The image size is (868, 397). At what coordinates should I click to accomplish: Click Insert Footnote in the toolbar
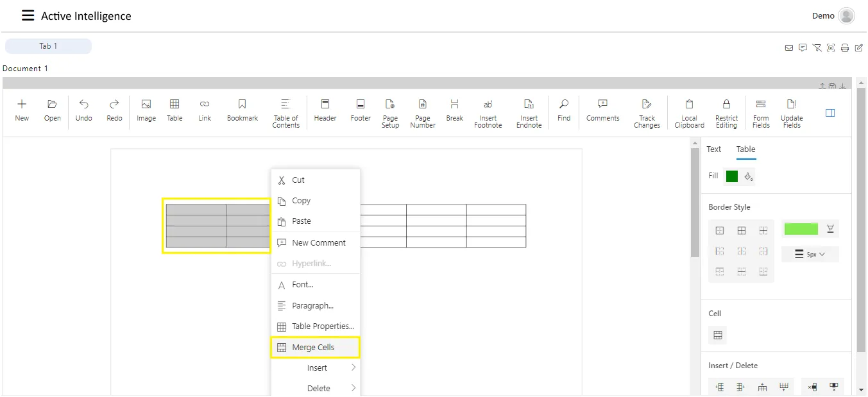click(488, 113)
